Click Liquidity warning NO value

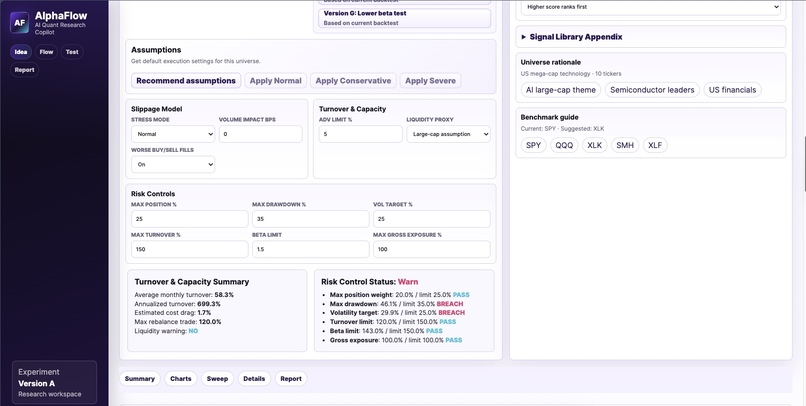click(193, 331)
